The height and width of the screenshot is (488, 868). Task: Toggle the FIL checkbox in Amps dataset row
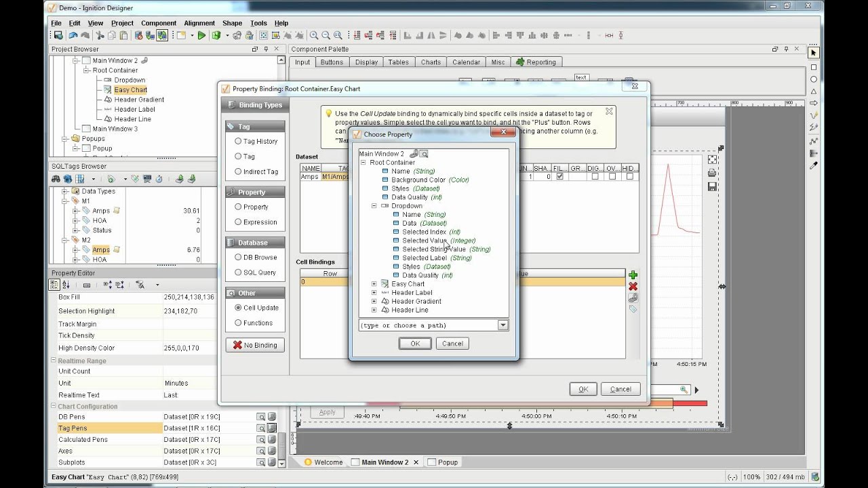click(x=559, y=176)
